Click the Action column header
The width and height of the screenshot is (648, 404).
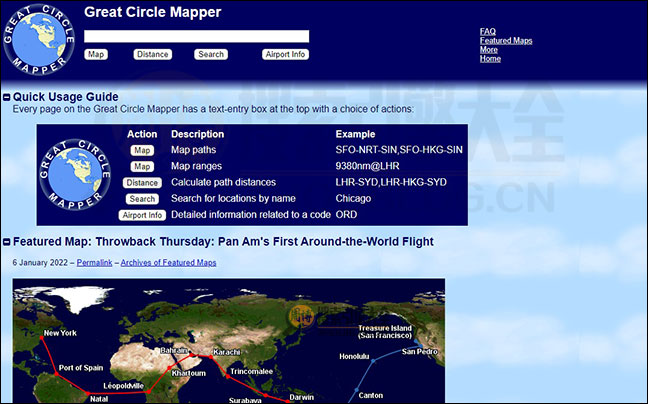click(142, 134)
